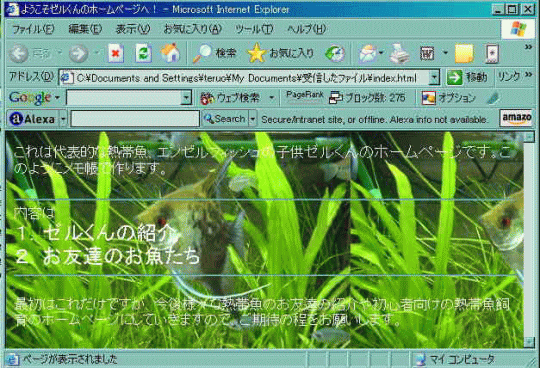Go to the Home page icon
This screenshot has height=368, width=540.
tap(170, 53)
